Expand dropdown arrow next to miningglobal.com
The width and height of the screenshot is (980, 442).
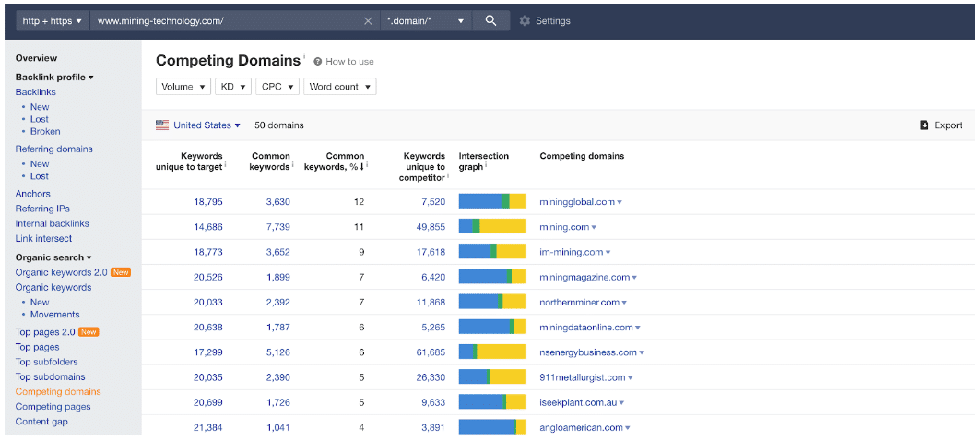pos(620,203)
